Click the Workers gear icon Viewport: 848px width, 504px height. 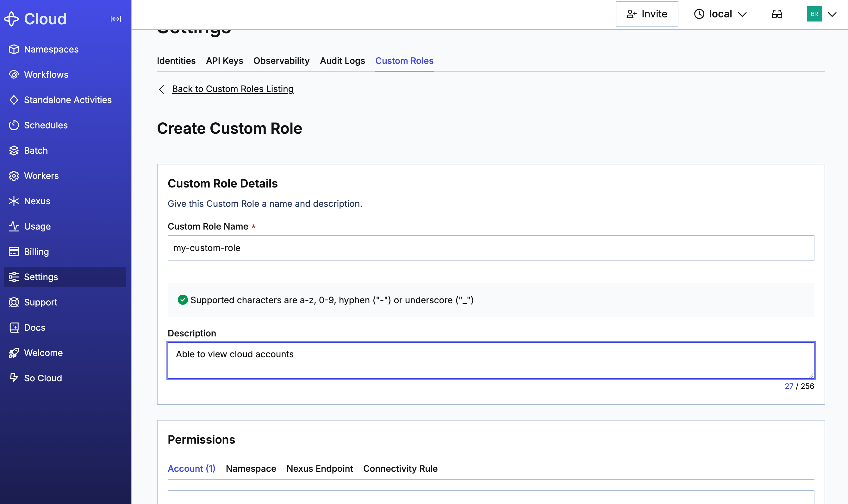pos(14,176)
